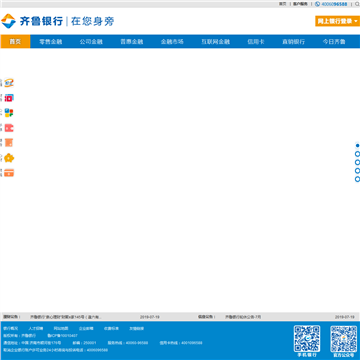Click the 信用卡热线 4001096588 footer text
The image size is (360, 360).
181,343
